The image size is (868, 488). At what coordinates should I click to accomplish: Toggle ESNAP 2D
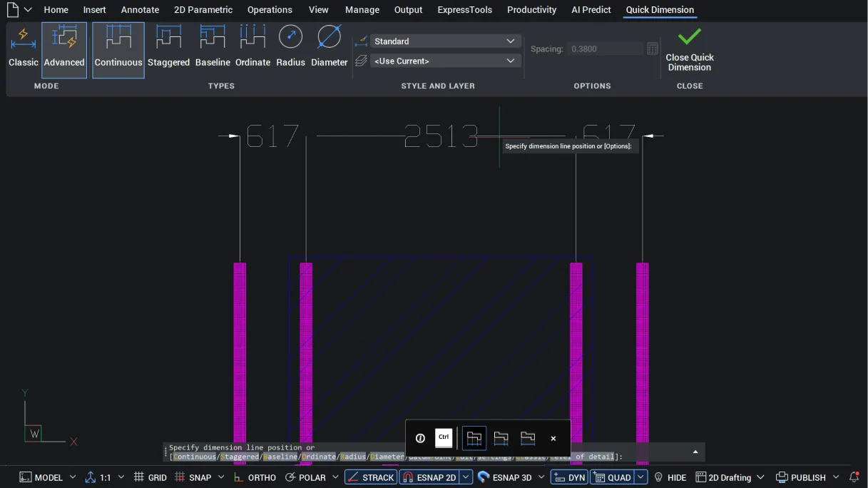click(429, 477)
